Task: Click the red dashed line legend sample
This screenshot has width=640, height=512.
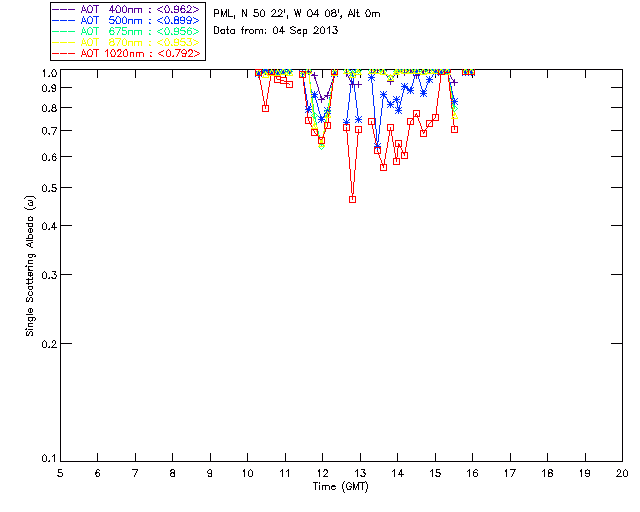Action: click(63, 53)
